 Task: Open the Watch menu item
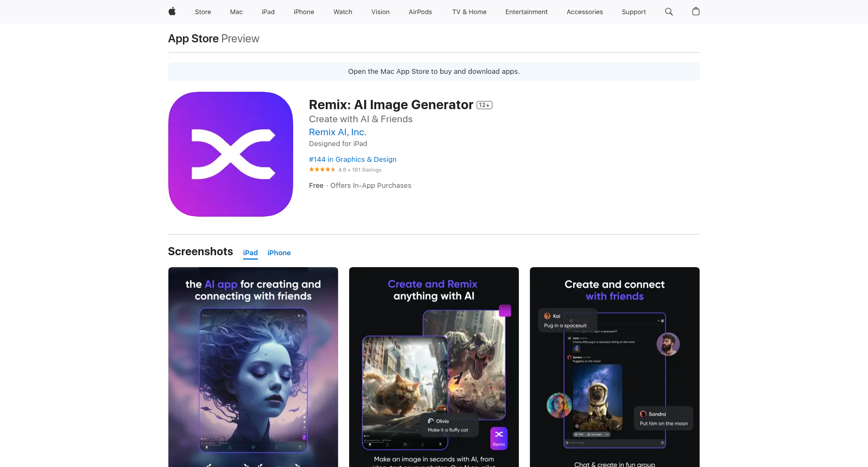click(x=343, y=12)
